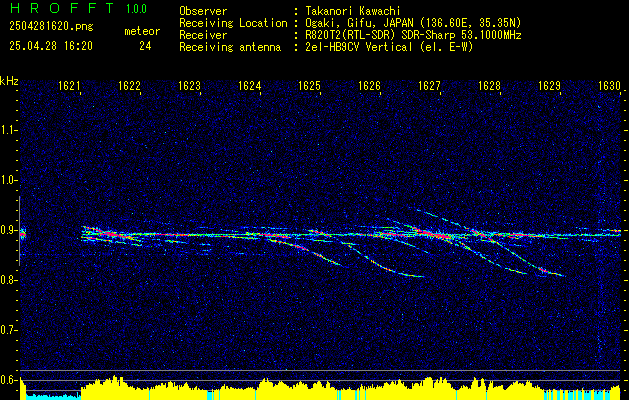The image size is (629, 400).
Task: Click the 1.1 kHz frequency label
Action: (x=7, y=130)
